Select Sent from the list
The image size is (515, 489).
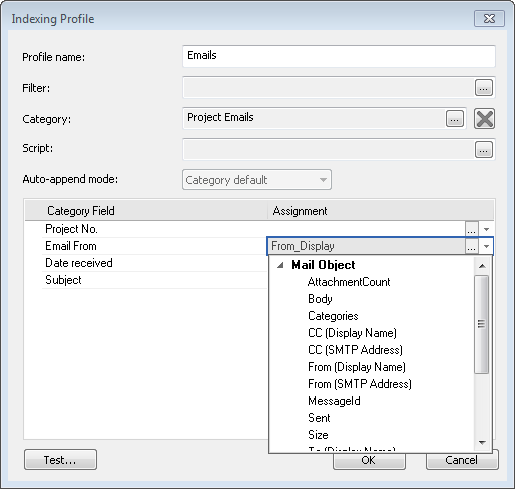click(x=319, y=418)
